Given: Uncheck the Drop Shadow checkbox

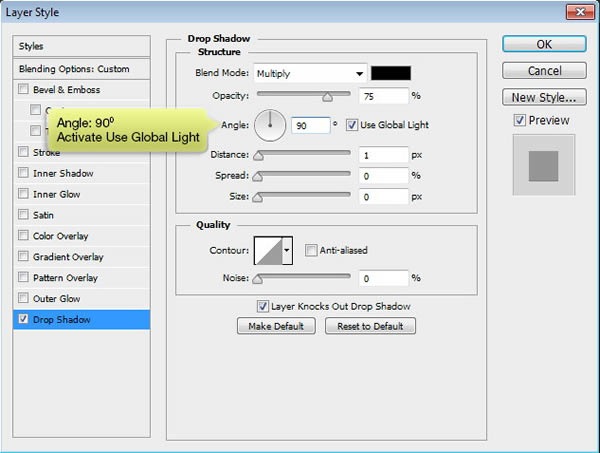Looking at the screenshot, I should 23,319.
